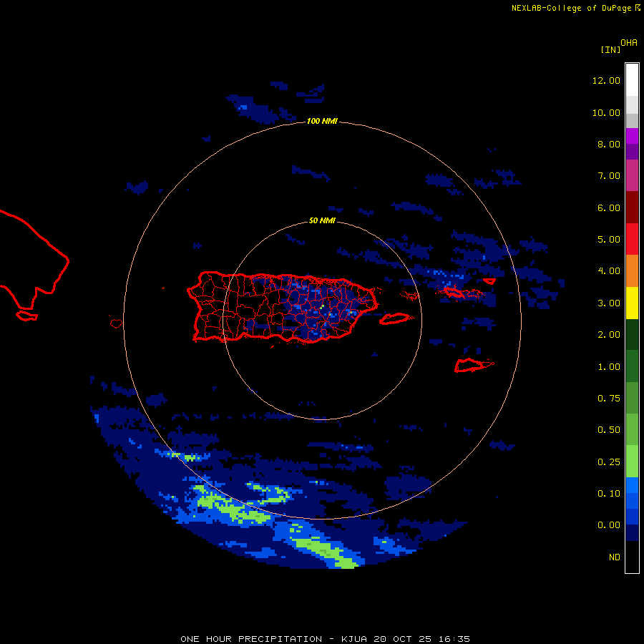Click the [IN] units label

click(x=610, y=49)
